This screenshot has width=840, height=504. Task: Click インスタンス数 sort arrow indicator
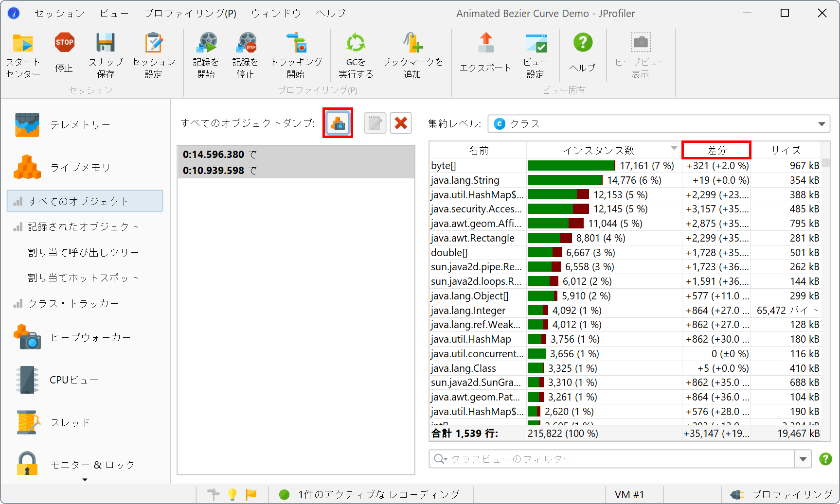(674, 148)
